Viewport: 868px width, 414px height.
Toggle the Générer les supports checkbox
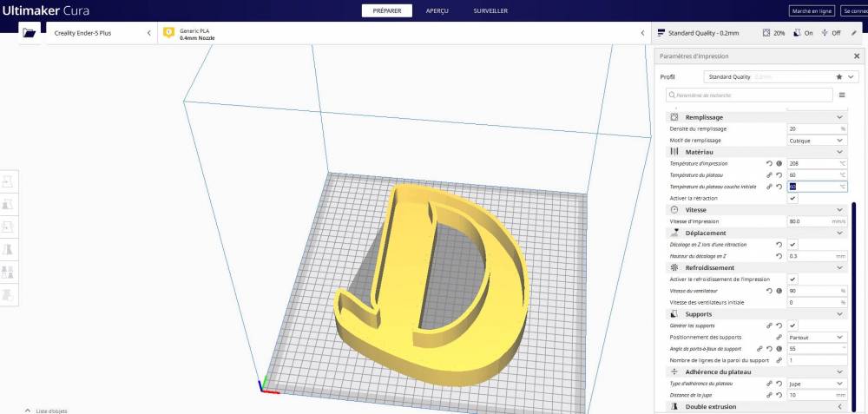coord(792,325)
